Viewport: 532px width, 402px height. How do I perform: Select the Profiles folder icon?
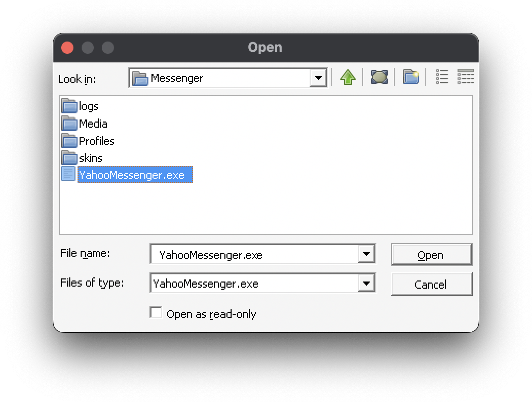coord(69,140)
